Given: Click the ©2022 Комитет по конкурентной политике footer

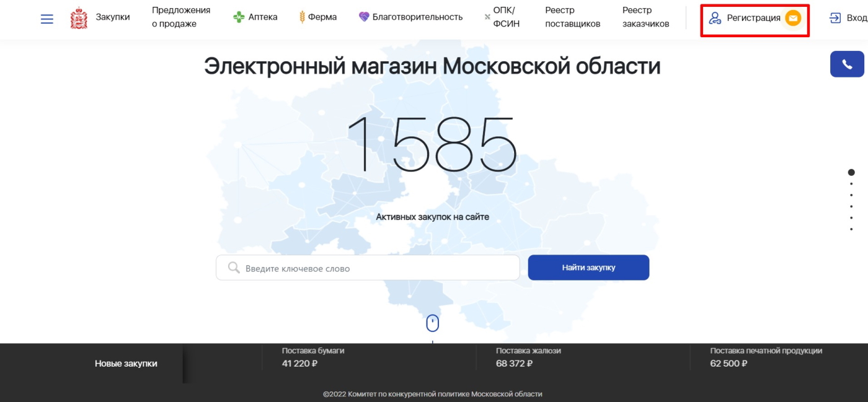Looking at the screenshot, I should (433, 394).
